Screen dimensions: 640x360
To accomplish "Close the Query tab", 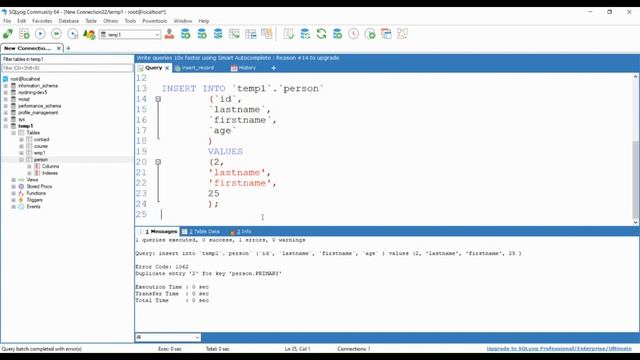I will click(167, 68).
